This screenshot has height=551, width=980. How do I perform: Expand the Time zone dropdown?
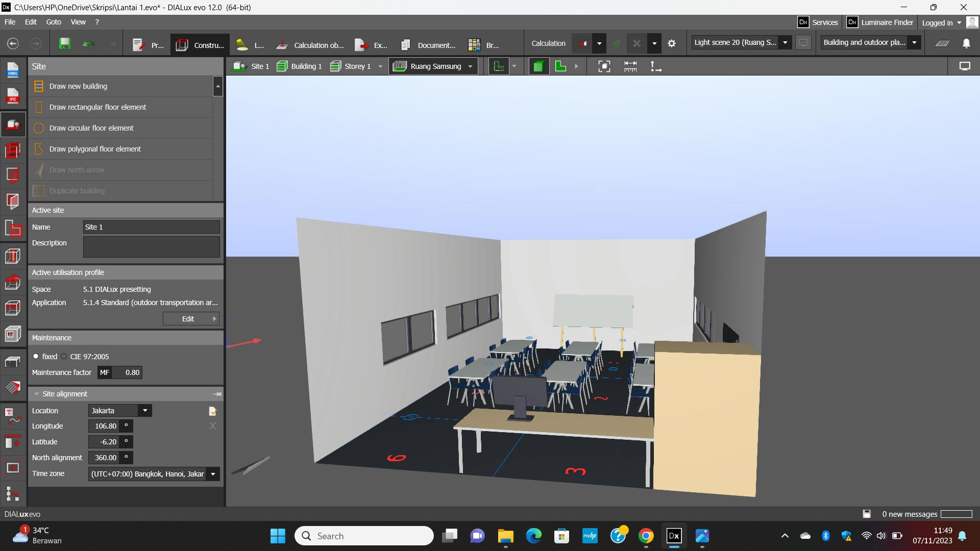point(213,474)
